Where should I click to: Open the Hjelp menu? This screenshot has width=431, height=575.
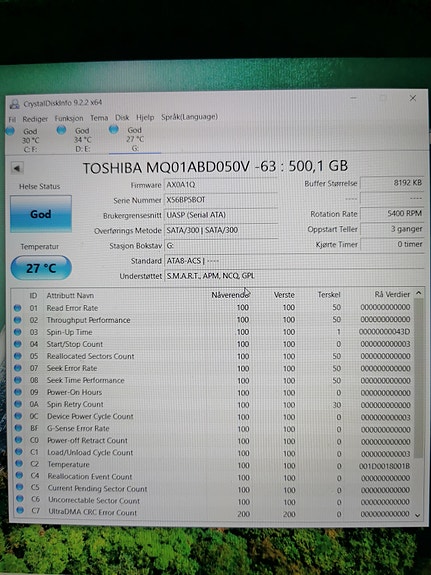pyautogui.click(x=145, y=117)
